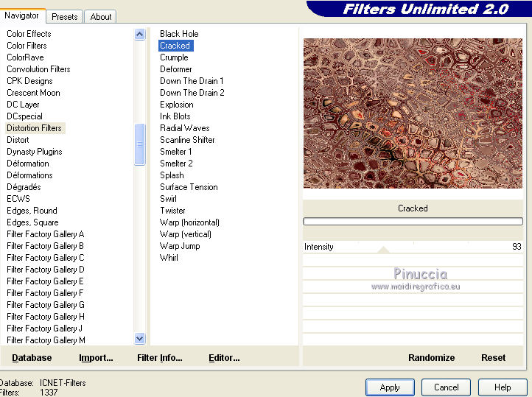
Task: Choose the Smelter 1 filter
Action: click(x=176, y=152)
